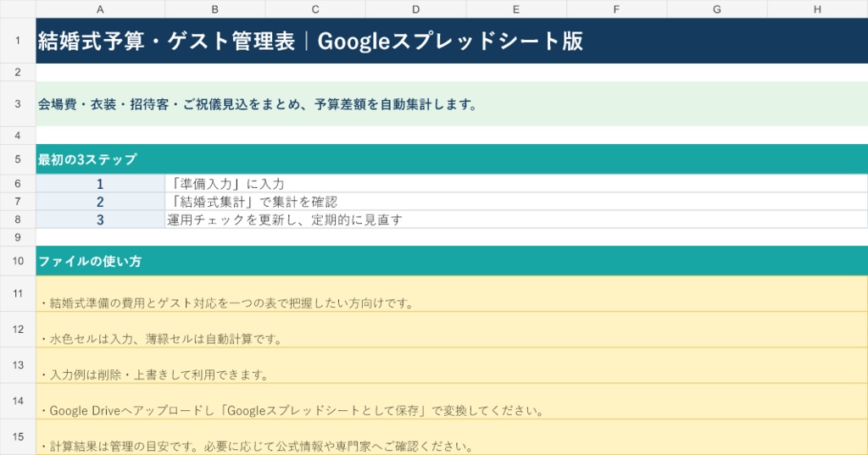Select column E header
This screenshot has width=868, height=455.
pos(516,8)
